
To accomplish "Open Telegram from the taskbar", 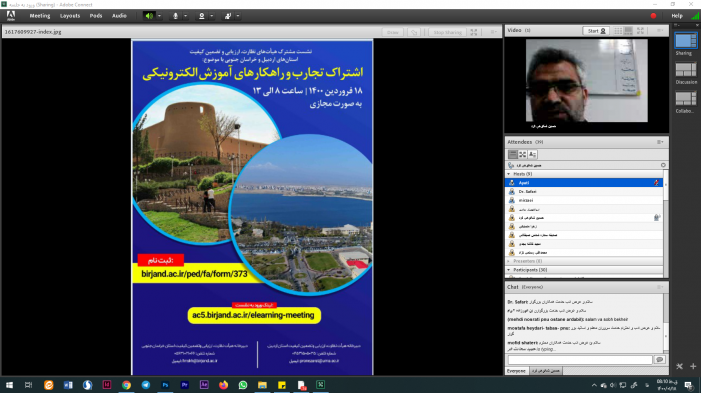I will (x=146, y=385).
